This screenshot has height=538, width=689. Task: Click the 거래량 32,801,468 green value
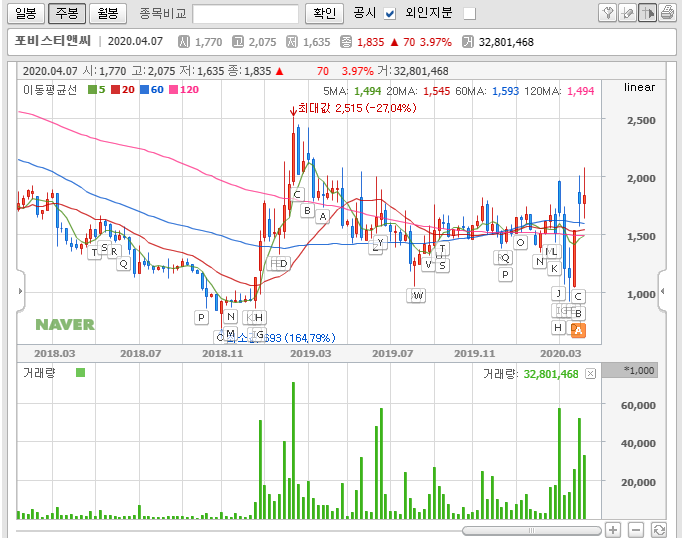click(551, 374)
